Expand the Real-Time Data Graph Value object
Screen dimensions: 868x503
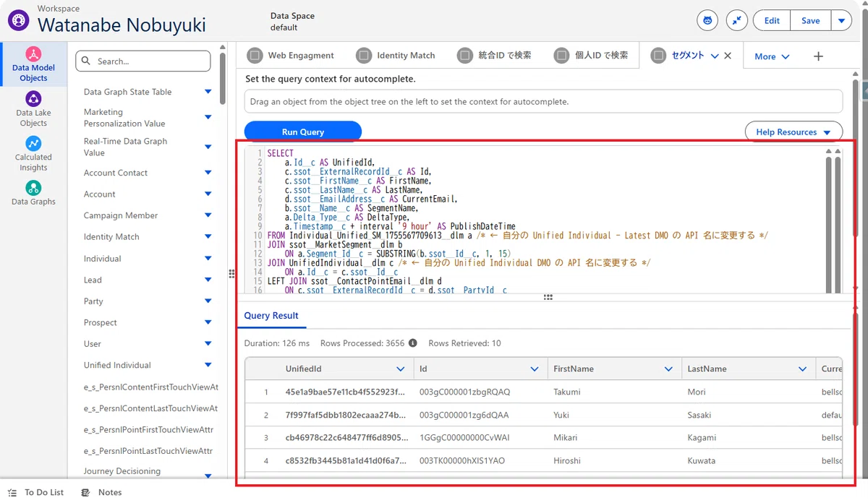pos(208,147)
